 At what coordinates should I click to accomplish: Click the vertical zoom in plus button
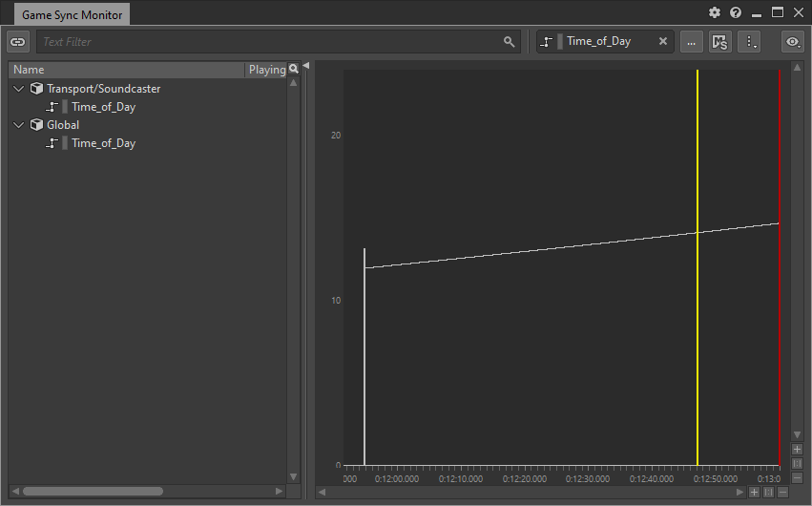(x=797, y=449)
